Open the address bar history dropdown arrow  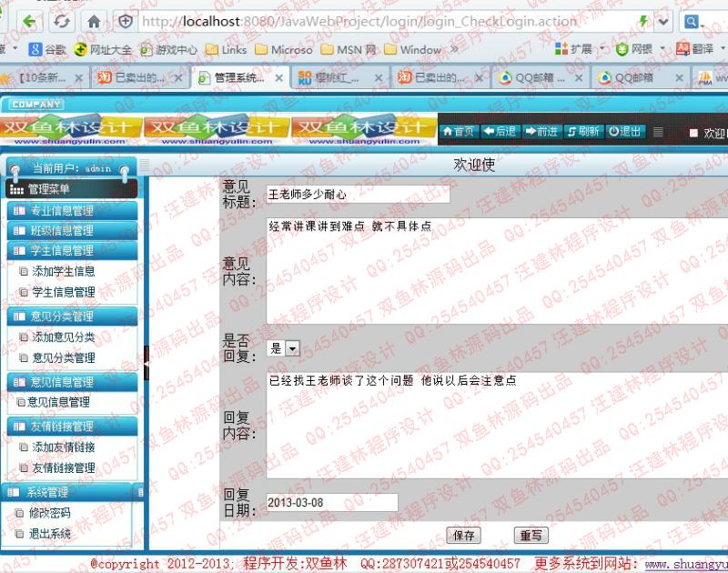click(x=663, y=21)
